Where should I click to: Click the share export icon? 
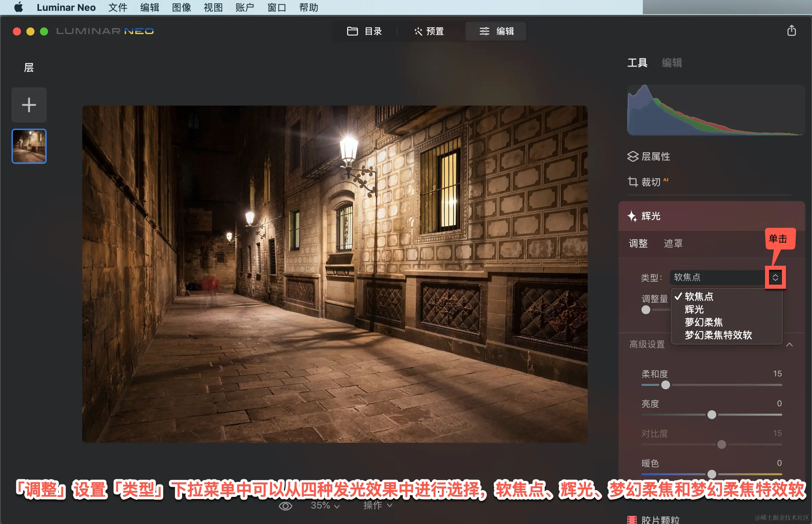(791, 30)
